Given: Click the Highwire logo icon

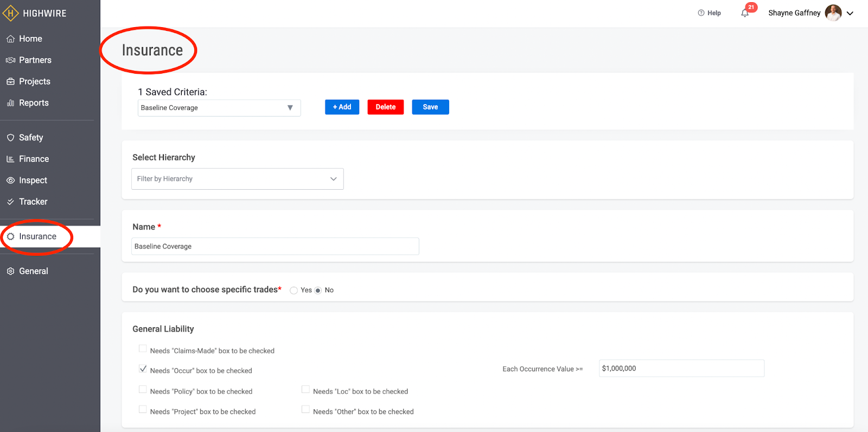Looking at the screenshot, I should [10, 13].
